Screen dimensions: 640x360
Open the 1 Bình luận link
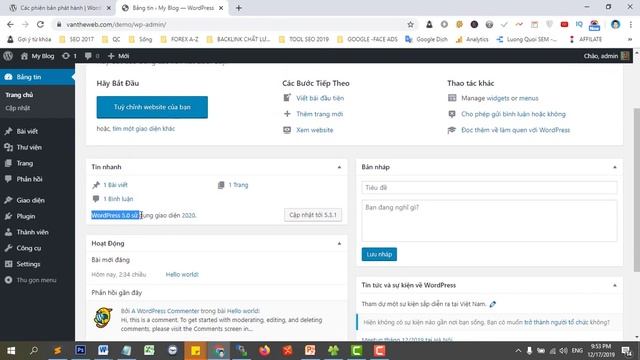tap(118, 199)
